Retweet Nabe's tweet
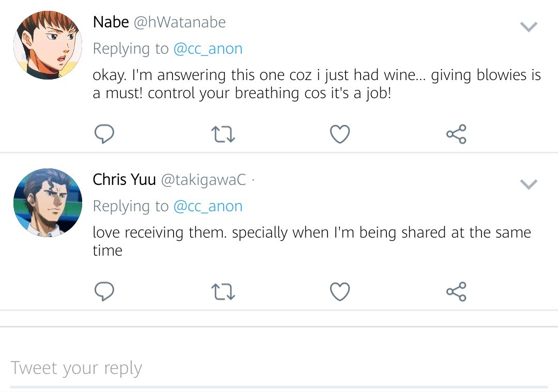Image resolution: width=558 pixels, height=392 pixels. [223, 134]
